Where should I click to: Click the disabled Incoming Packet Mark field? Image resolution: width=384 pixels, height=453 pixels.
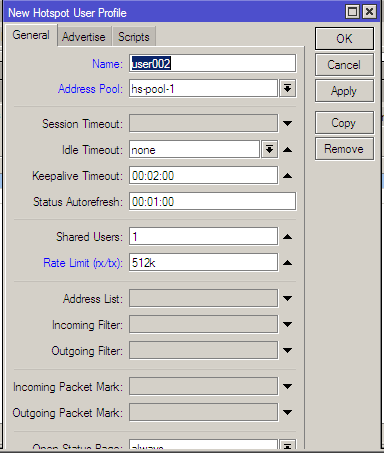(203, 386)
